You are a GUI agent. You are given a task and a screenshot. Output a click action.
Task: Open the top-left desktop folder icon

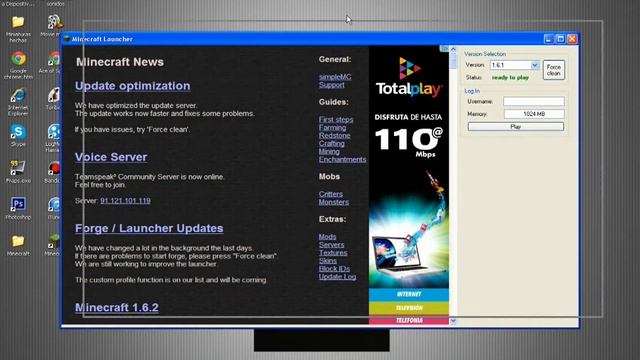pos(18,22)
